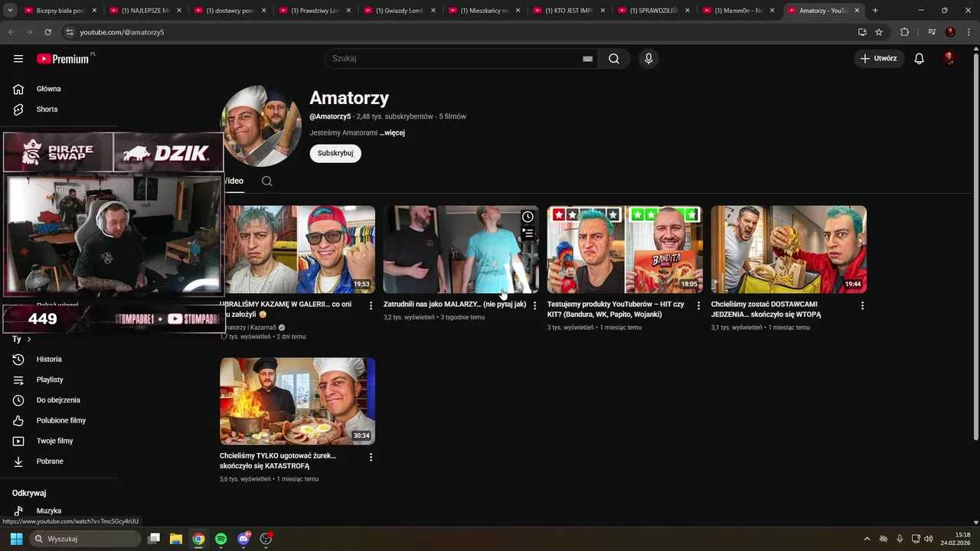Open Do obejrzenia watch later list

click(59, 400)
